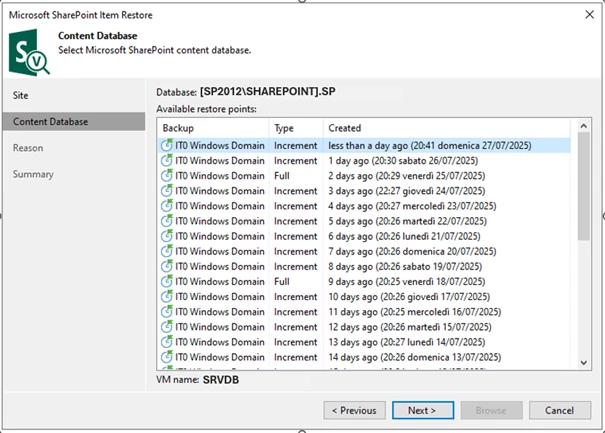Select 'less than a day ago (20:41 domenica 27/07/2025)'
Image resolution: width=605 pixels, height=433 pixels.
[430, 145]
